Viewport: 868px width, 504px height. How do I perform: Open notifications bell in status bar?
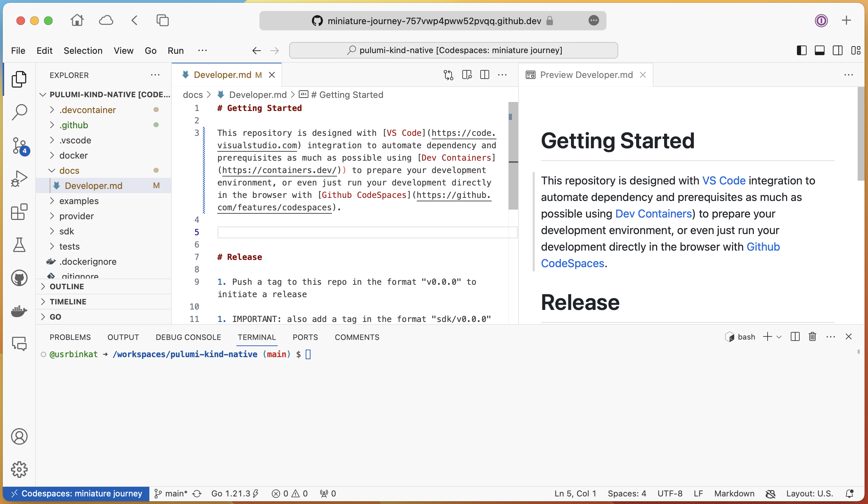tap(849, 494)
